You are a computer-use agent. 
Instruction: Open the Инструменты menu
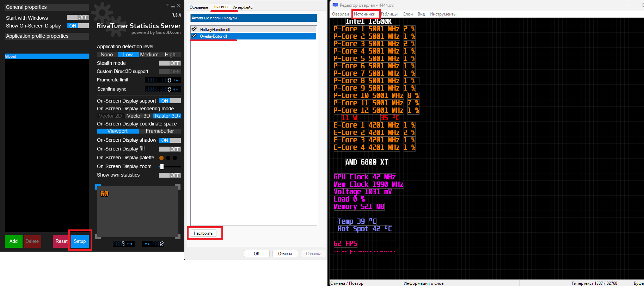coord(443,14)
